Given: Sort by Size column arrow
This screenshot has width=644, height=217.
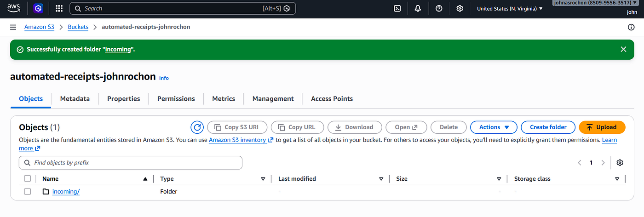Looking at the screenshot, I should pyautogui.click(x=499, y=179).
